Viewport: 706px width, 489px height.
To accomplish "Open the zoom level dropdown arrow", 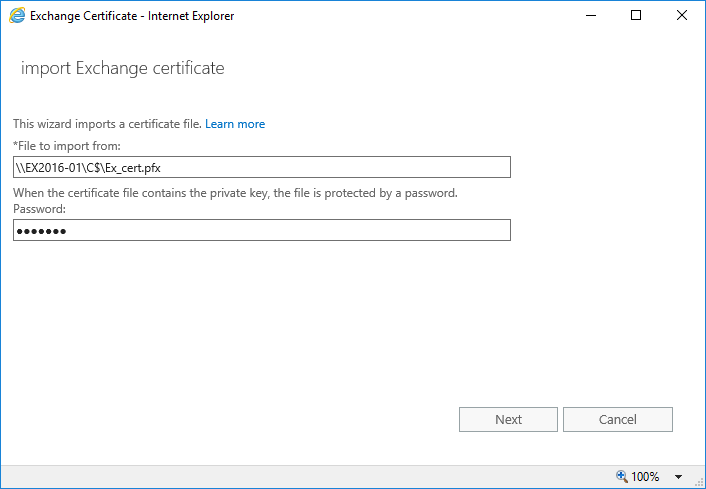I will [x=678, y=476].
